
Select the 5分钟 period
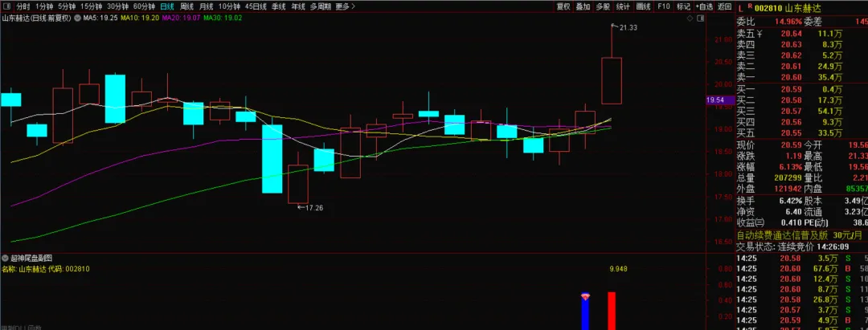point(67,6)
